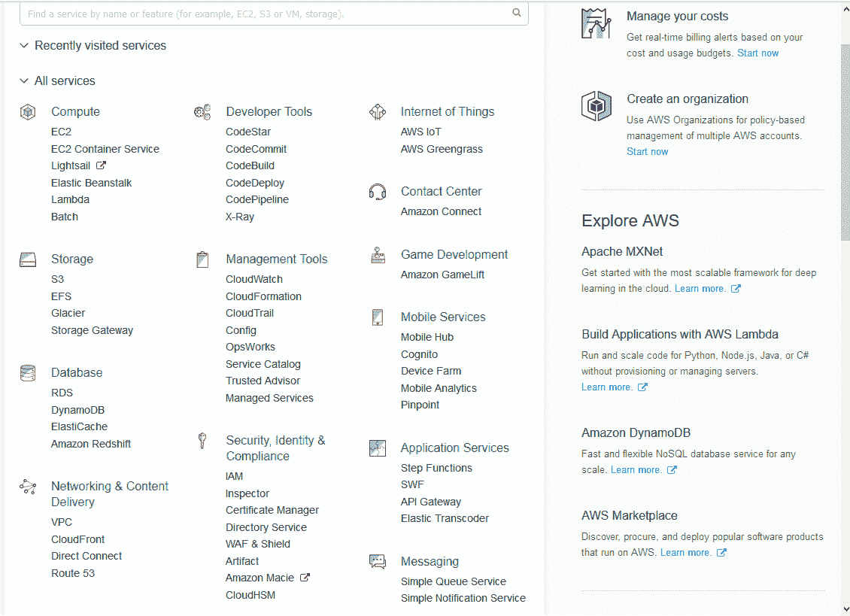The width and height of the screenshot is (850, 616).
Task: Click the Security key icon
Action: [x=202, y=440]
